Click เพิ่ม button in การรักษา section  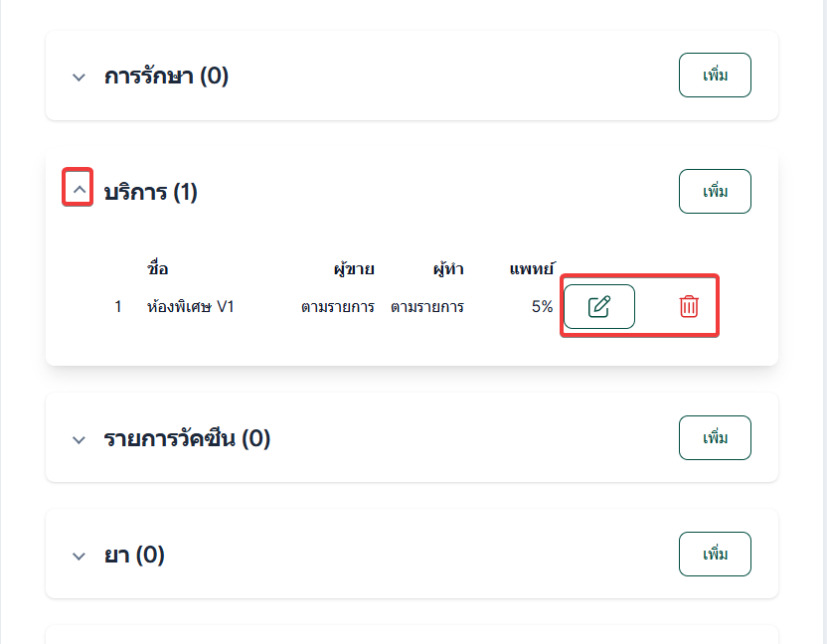pos(715,76)
